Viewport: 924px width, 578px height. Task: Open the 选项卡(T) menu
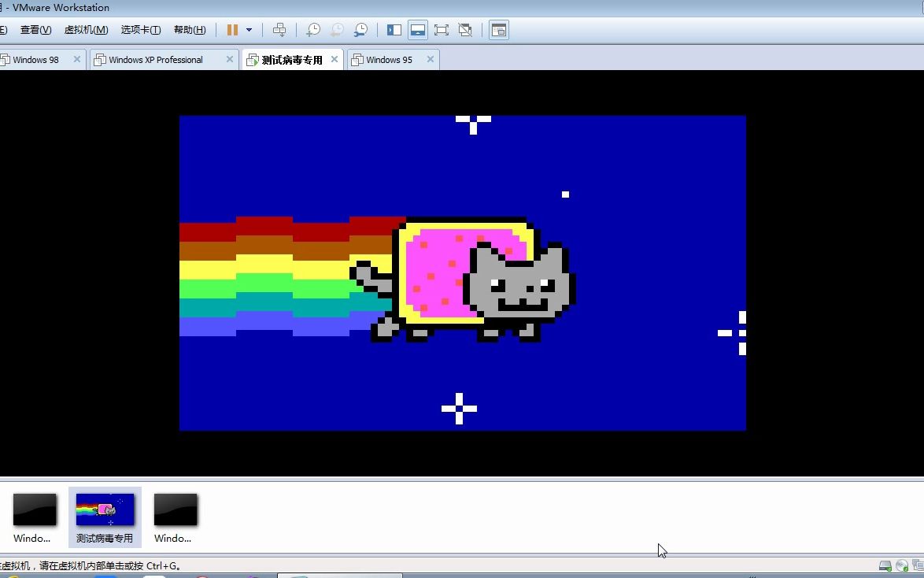(x=141, y=29)
